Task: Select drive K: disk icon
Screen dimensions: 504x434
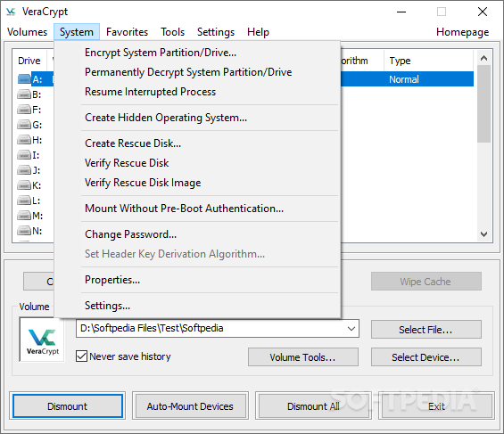Action: pos(24,185)
